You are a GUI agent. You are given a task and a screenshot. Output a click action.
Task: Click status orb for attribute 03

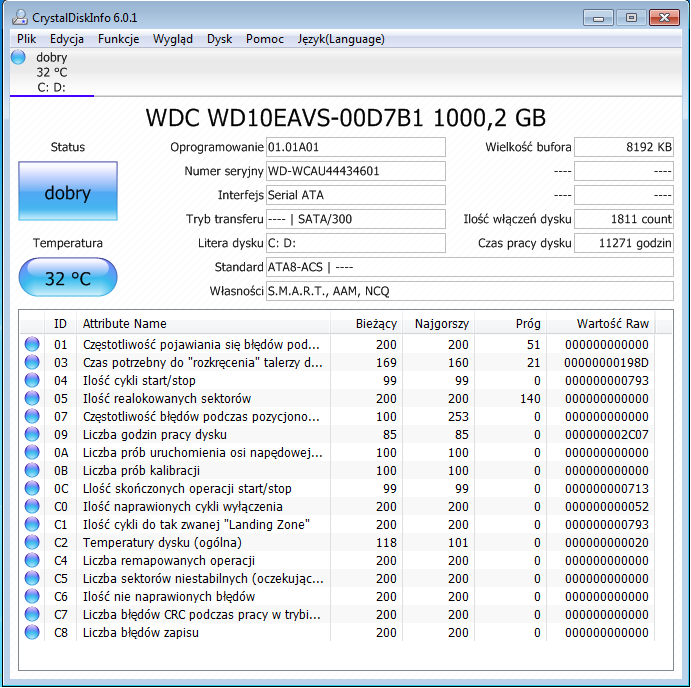coord(32,362)
